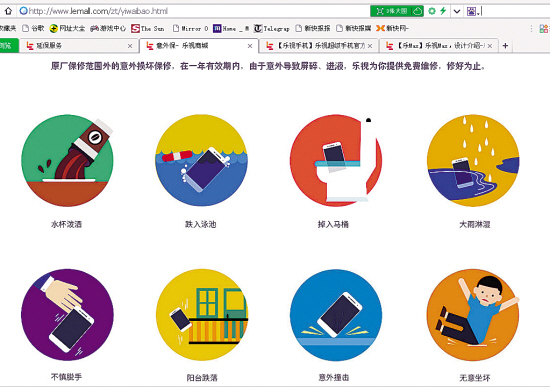Open the Baidu paw search engine selector
This screenshot has height=387, width=550.
click(x=472, y=11)
